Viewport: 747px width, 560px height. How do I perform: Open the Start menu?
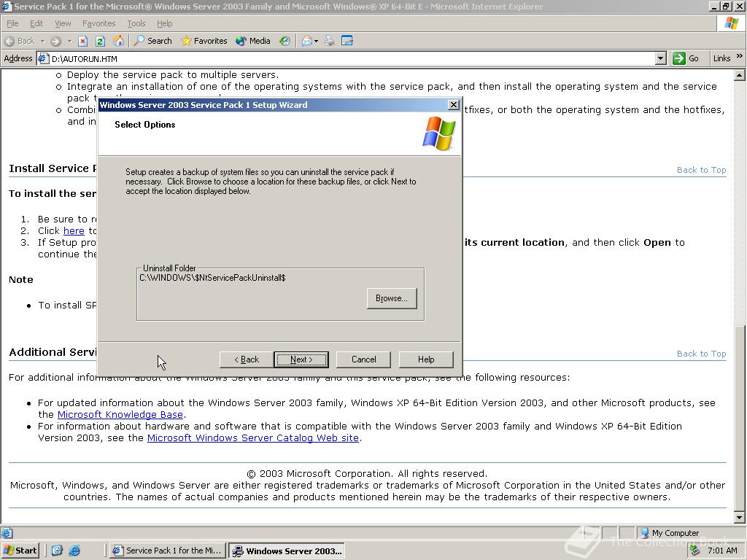[x=20, y=551]
